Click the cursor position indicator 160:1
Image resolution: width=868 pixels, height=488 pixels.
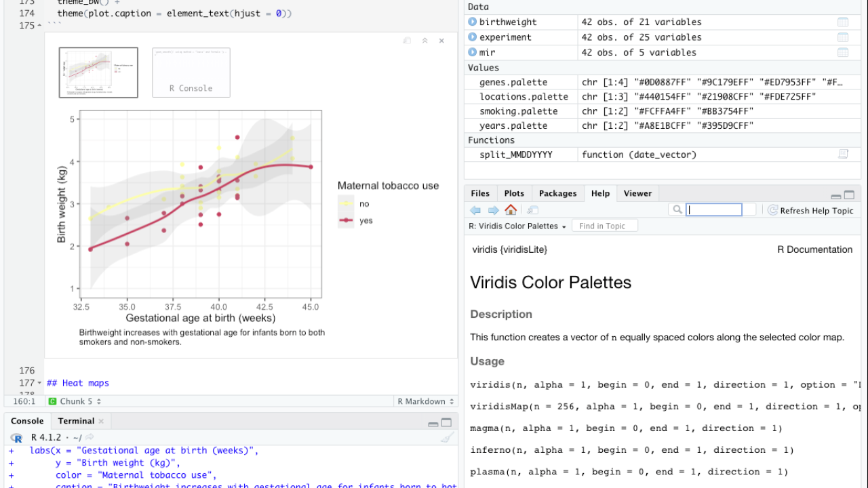point(24,401)
